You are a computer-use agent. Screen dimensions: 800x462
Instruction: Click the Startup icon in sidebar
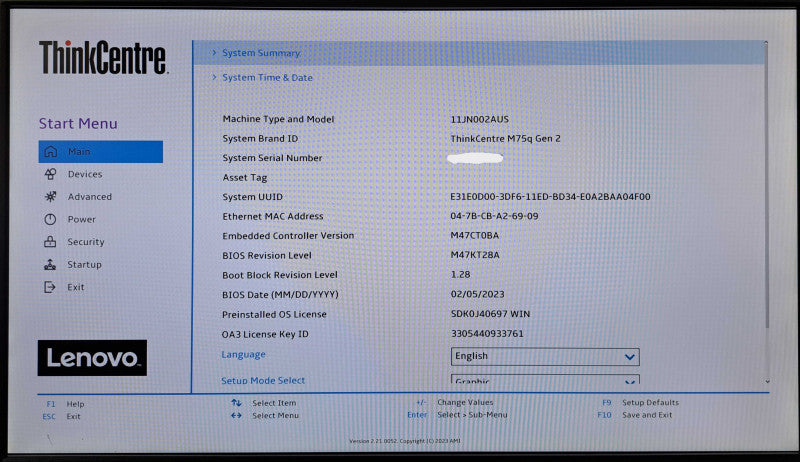(x=50, y=264)
